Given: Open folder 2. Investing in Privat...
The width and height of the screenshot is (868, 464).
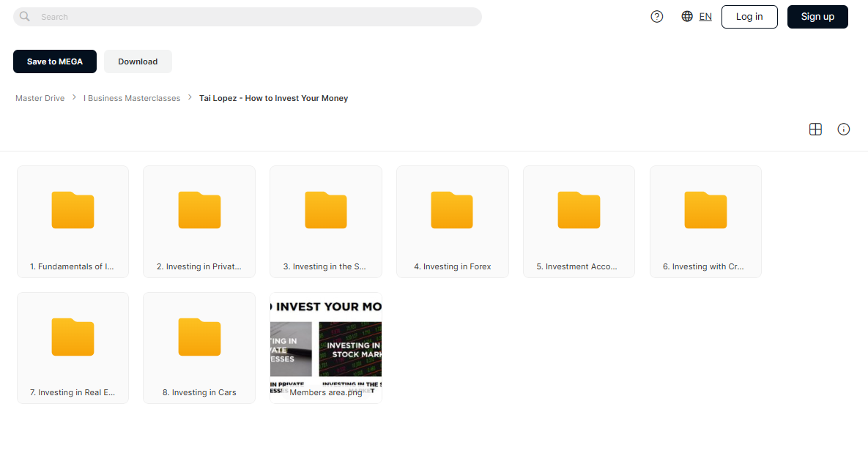Looking at the screenshot, I should tap(199, 222).
